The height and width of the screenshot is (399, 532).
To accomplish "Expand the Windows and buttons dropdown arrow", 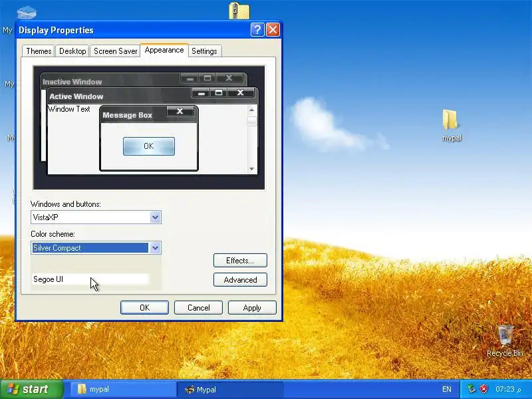I will [x=155, y=217].
